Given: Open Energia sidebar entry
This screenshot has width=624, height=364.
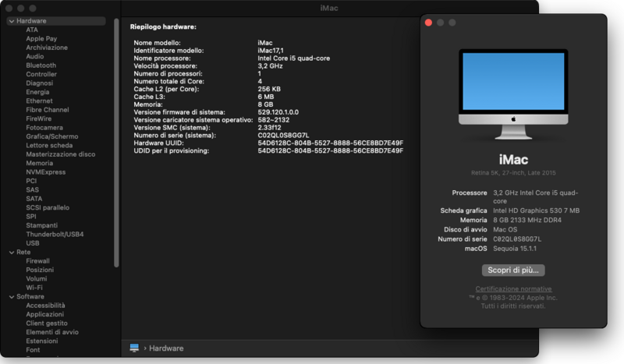Looking at the screenshot, I should (37, 92).
